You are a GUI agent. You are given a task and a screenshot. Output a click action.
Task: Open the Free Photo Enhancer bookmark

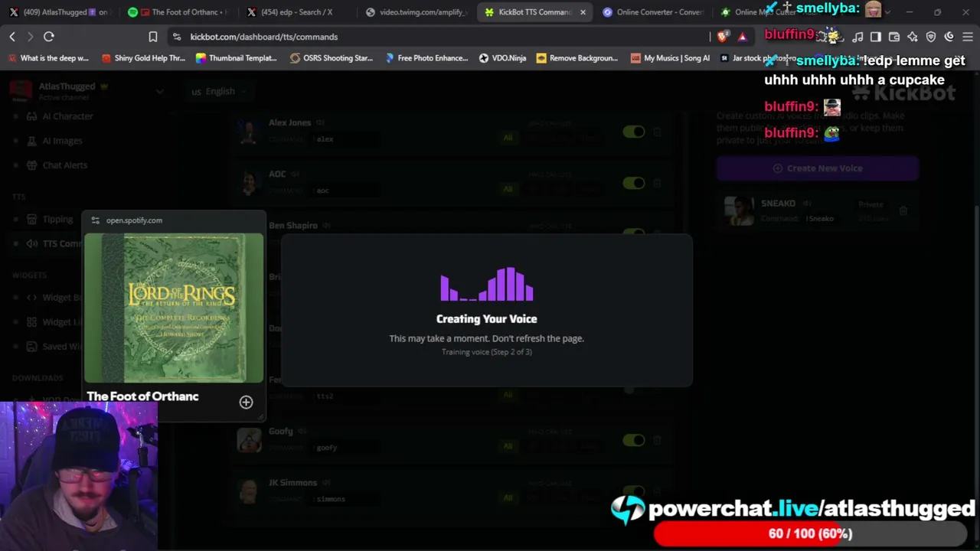tap(426, 58)
